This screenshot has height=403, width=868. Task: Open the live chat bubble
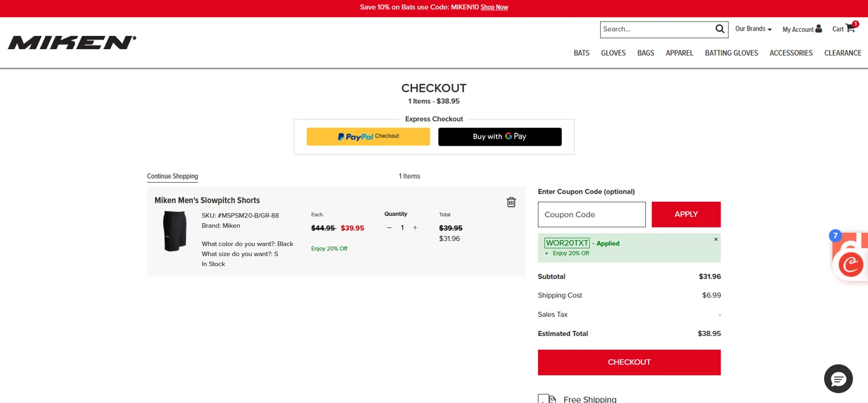[838, 379]
